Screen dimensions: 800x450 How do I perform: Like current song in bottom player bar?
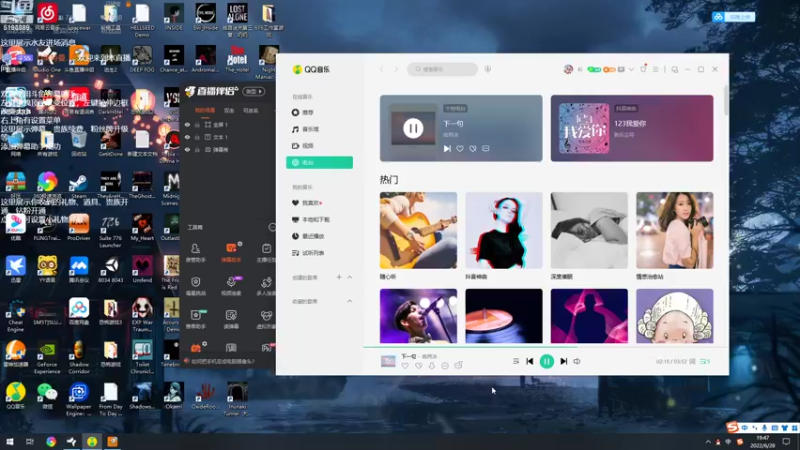(x=405, y=366)
